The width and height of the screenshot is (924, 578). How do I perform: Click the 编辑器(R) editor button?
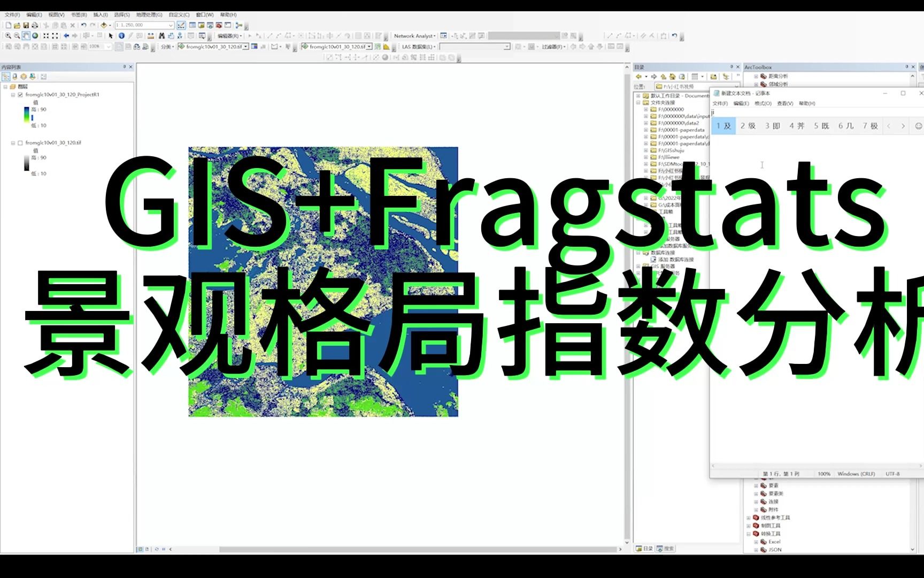point(229,35)
